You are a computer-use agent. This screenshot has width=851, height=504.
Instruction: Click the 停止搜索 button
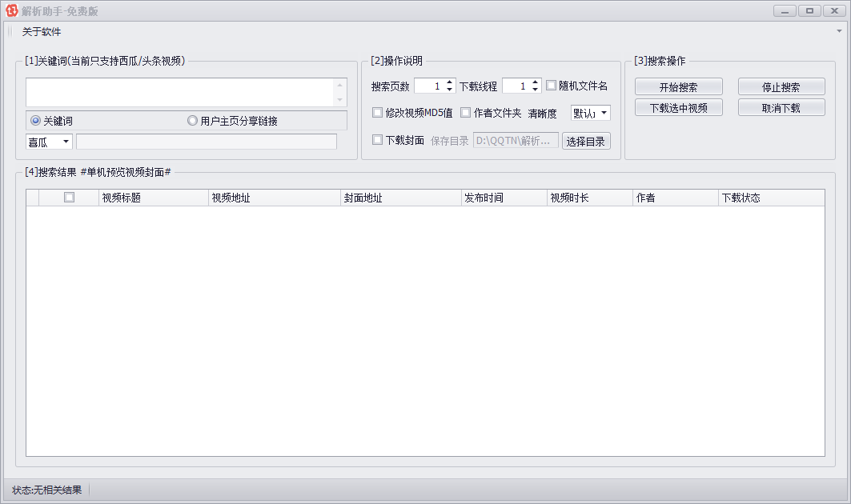[x=781, y=87]
